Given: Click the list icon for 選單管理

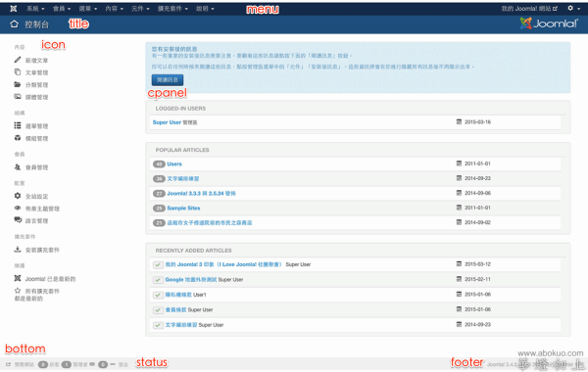Looking at the screenshot, I should [18, 125].
